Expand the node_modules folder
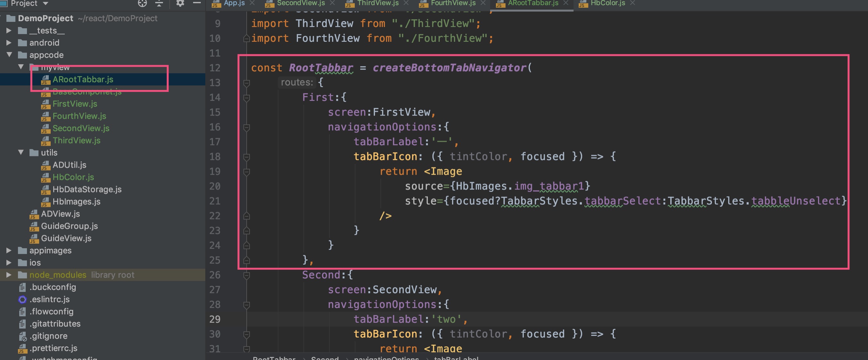868x360 pixels. (9, 275)
